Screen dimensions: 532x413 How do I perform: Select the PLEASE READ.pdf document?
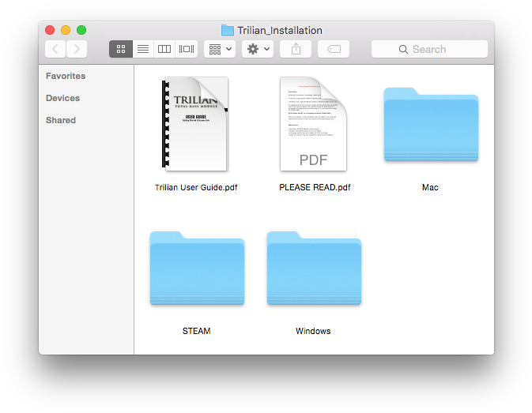[x=314, y=124]
